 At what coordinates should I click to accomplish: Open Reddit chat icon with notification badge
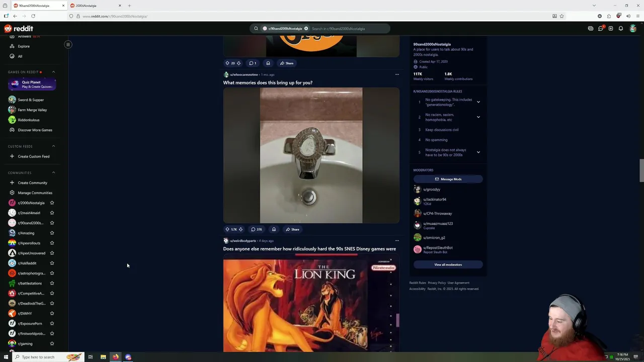pyautogui.click(x=601, y=29)
